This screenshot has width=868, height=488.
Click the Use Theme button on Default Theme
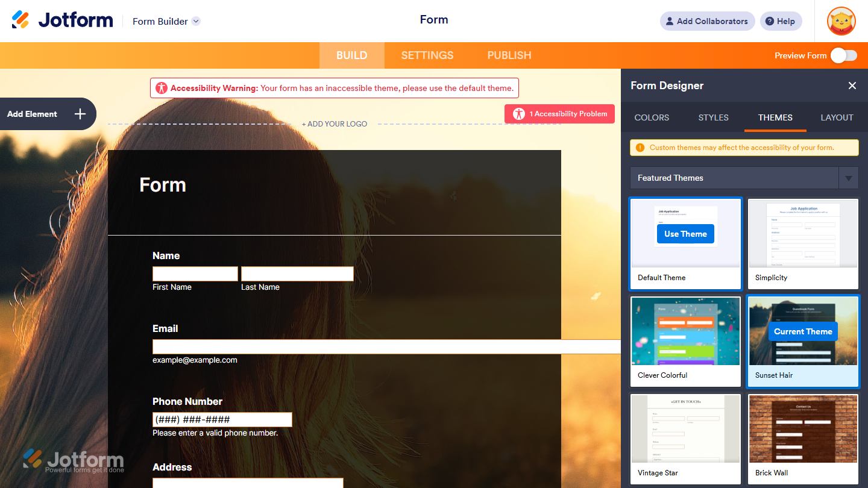(x=685, y=233)
